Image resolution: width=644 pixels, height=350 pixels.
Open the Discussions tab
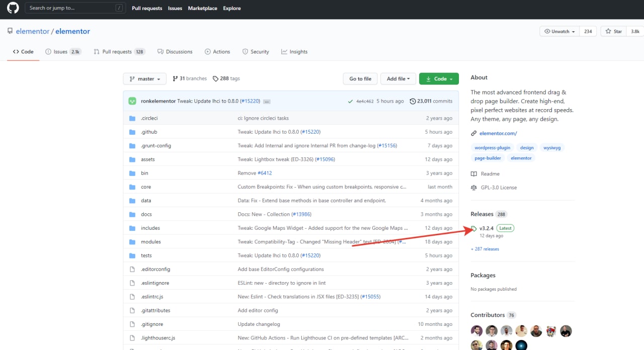pos(175,52)
